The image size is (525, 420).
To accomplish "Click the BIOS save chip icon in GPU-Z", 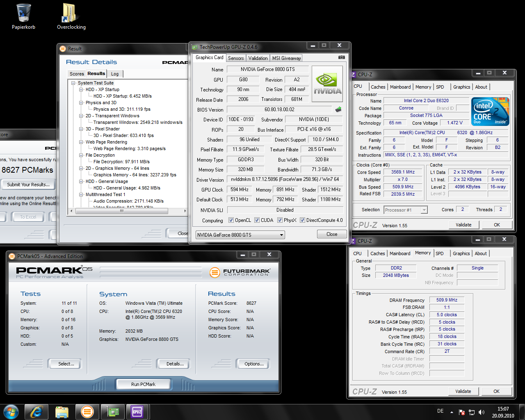I will 338,110.
